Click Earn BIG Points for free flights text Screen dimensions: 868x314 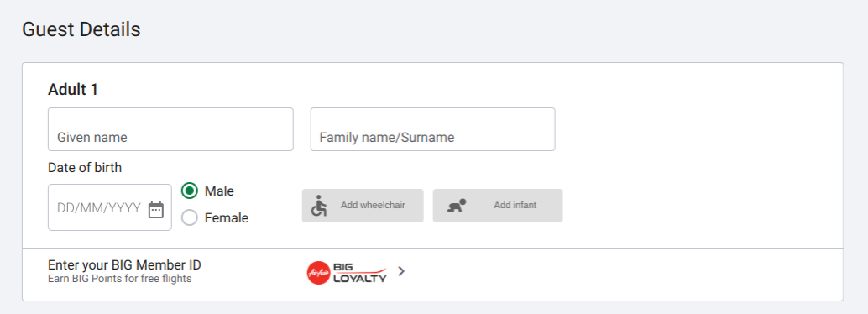click(119, 279)
